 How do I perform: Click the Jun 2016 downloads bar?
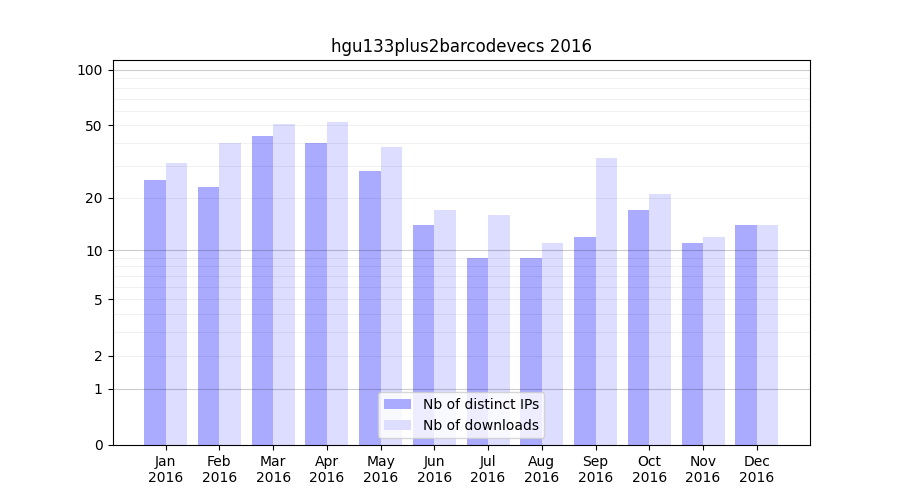pos(445,327)
